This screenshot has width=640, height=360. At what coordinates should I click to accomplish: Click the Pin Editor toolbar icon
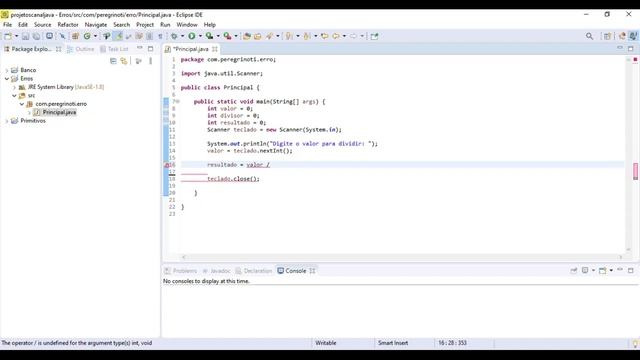pos(374,36)
